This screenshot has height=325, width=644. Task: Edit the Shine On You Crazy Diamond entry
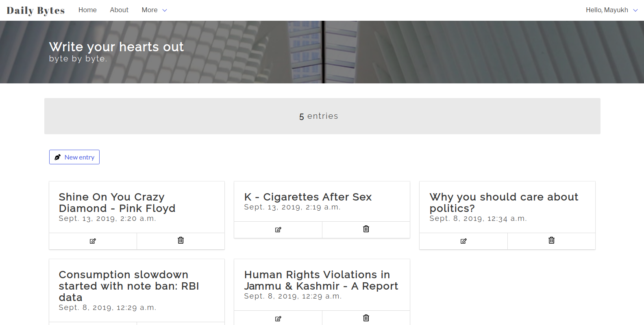[93, 241]
